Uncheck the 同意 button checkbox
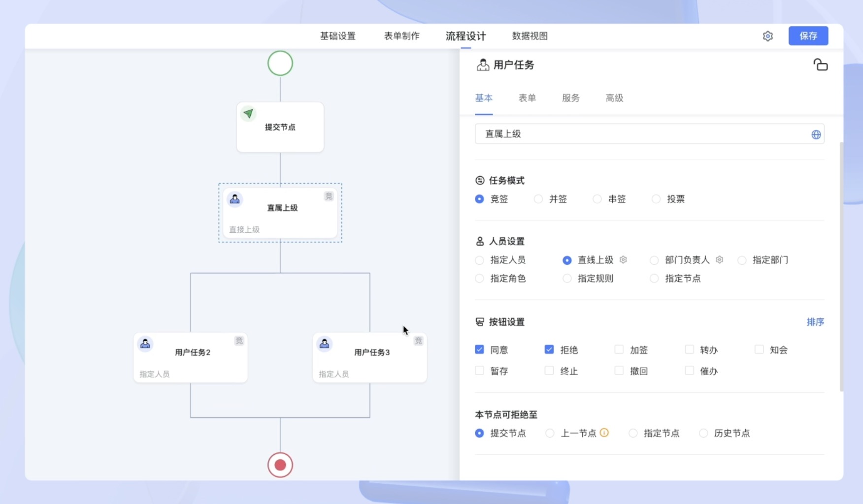Viewport: 863px width, 504px height. coord(479,349)
